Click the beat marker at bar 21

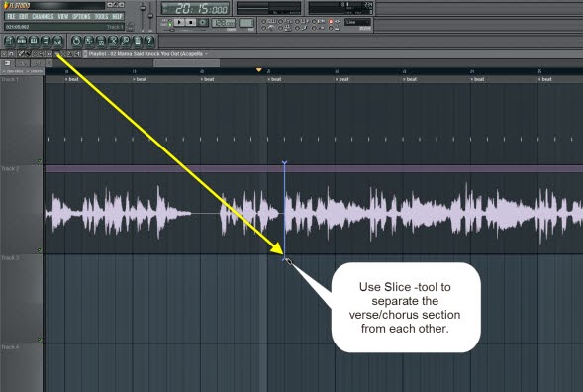point(274,79)
